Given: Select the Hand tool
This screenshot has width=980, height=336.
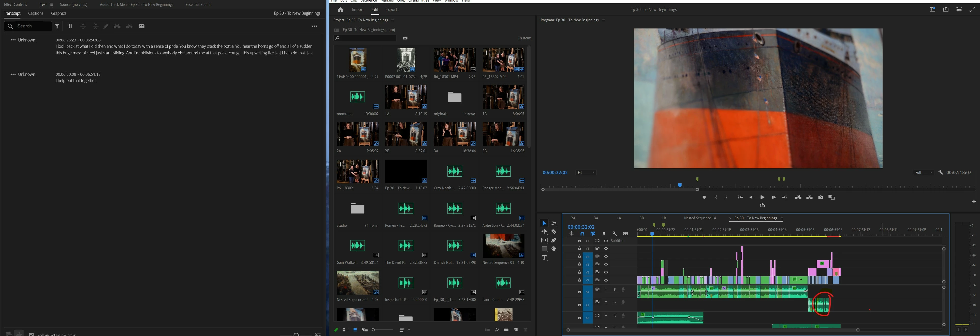Looking at the screenshot, I should click(553, 249).
